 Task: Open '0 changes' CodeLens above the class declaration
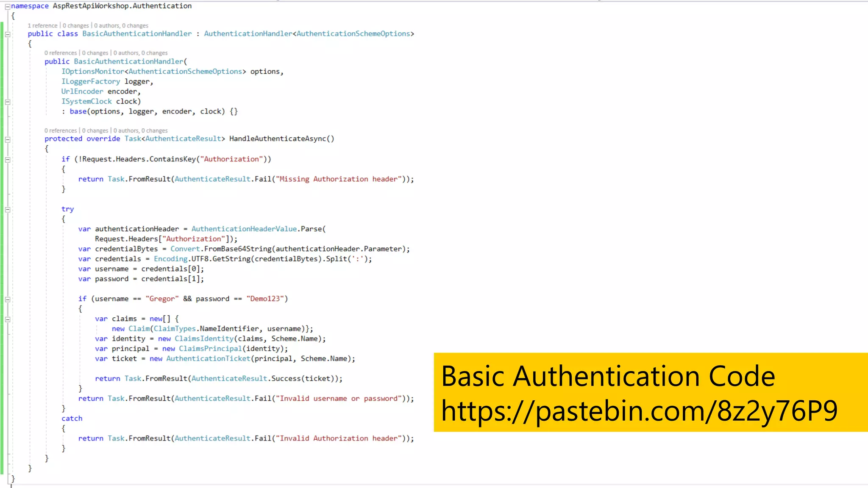[76, 26]
